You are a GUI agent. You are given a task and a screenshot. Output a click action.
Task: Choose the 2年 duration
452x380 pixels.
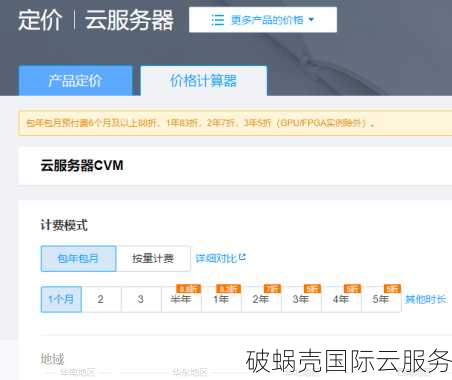pyautogui.click(x=261, y=299)
